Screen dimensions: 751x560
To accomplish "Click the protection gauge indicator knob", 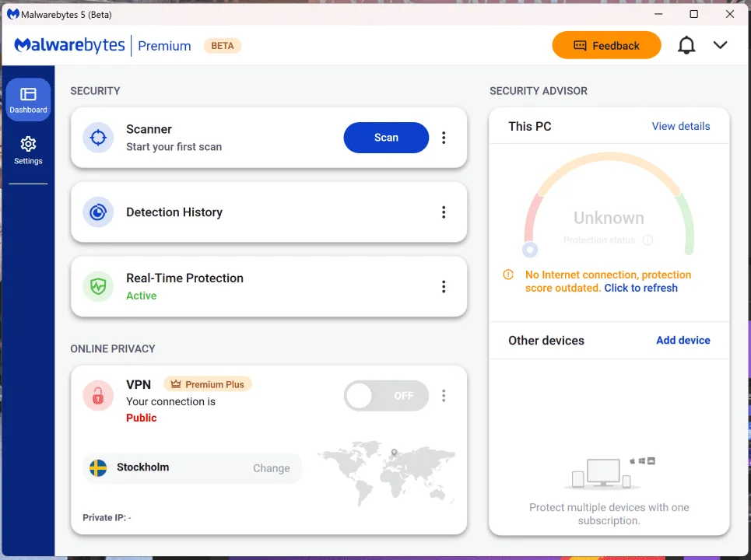I will 530,250.
